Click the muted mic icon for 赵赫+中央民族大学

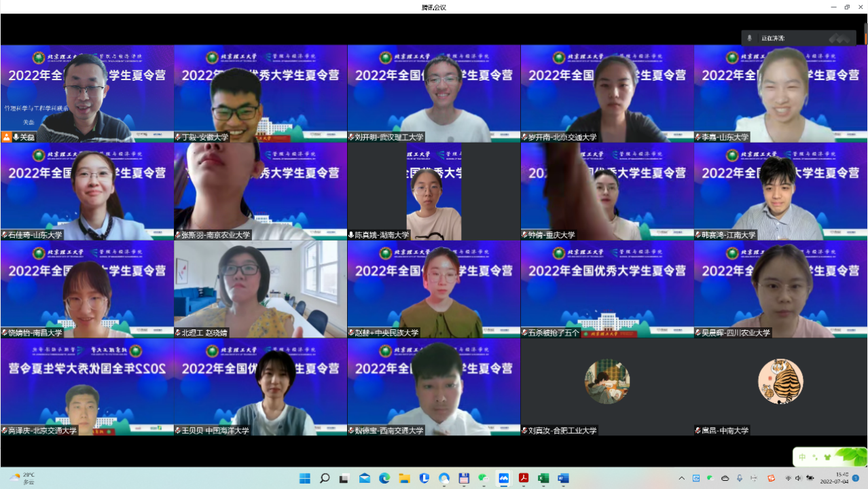click(x=351, y=333)
